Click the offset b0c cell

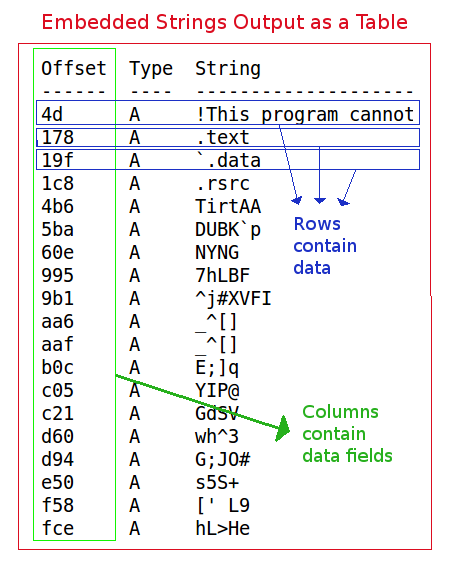(57, 368)
